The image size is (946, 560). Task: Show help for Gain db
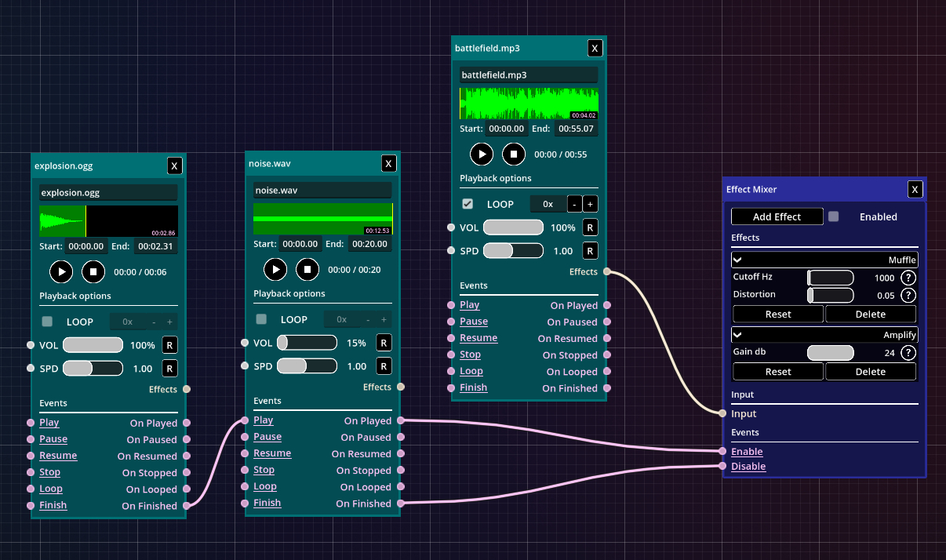point(908,352)
